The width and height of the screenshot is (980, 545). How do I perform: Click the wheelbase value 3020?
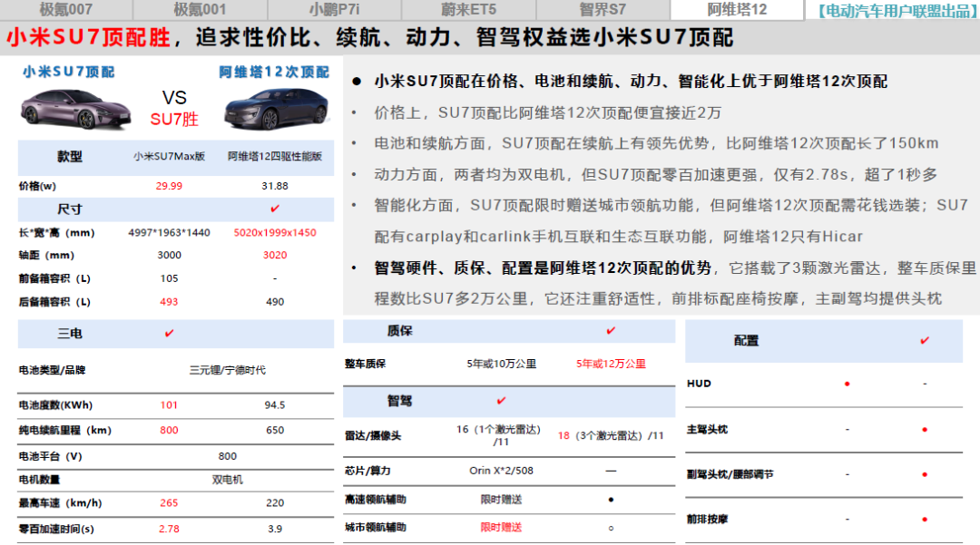[275, 256]
